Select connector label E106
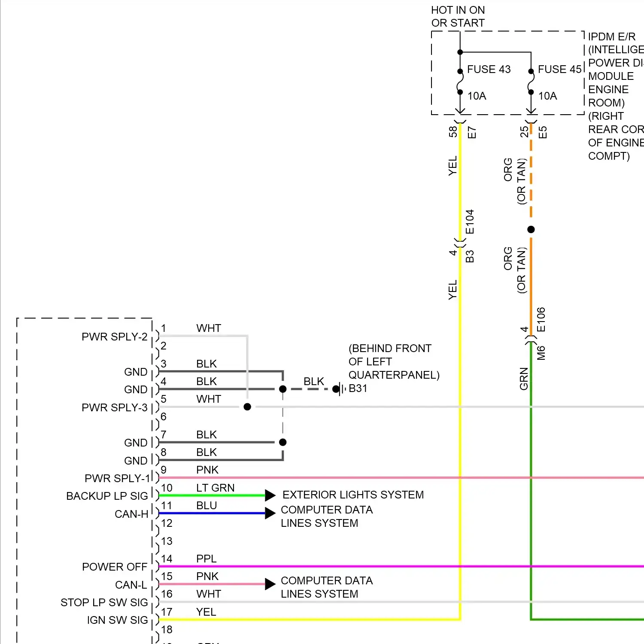The height and width of the screenshot is (644, 644). tap(541, 319)
